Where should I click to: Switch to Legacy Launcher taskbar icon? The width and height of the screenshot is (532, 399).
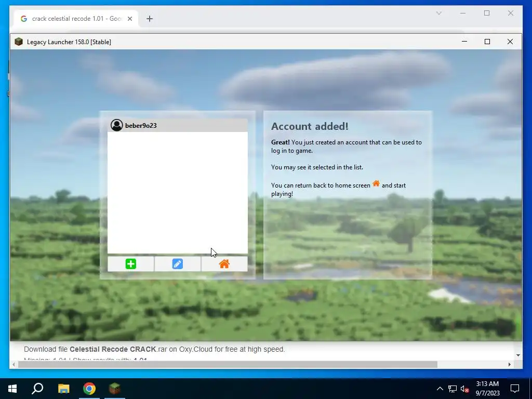[x=115, y=389]
